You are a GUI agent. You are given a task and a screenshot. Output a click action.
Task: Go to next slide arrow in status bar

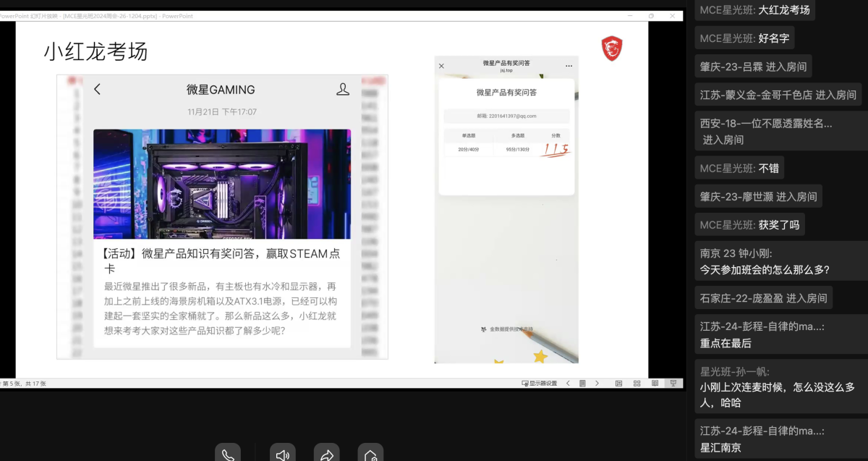coord(597,384)
